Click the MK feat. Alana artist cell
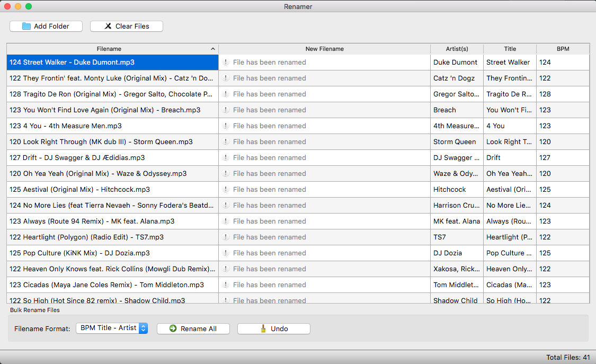 coord(457,221)
